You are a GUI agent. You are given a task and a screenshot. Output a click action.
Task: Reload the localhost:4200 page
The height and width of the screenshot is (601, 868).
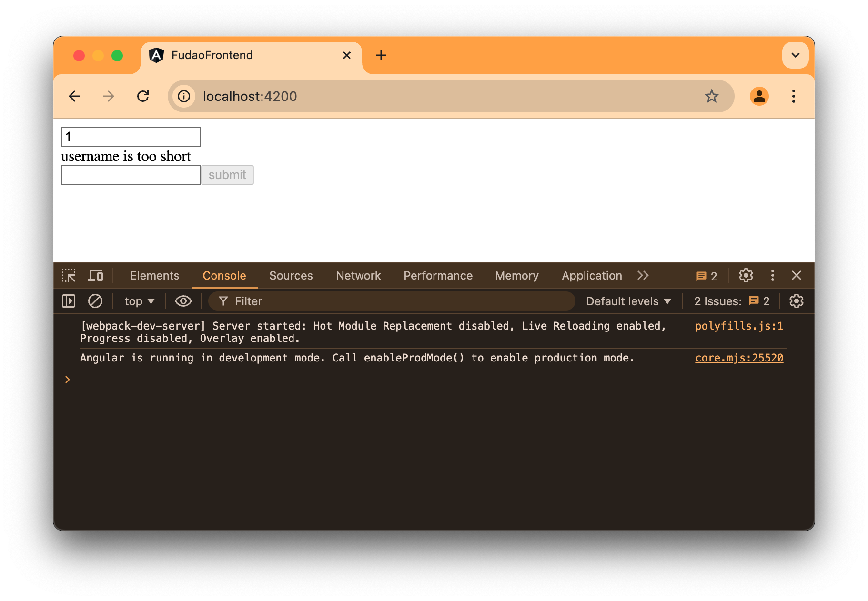click(x=143, y=96)
